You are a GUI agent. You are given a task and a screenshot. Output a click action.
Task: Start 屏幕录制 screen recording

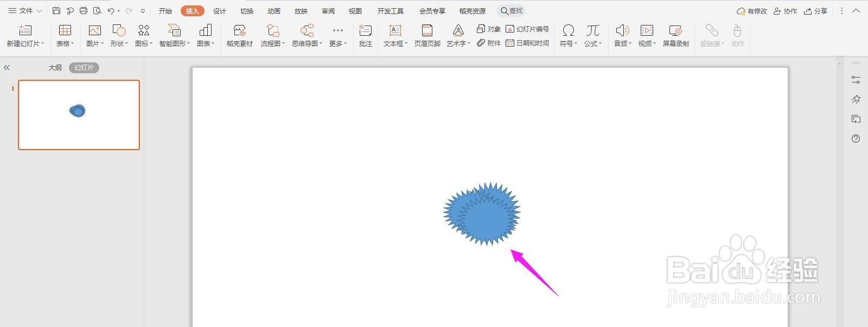(x=676, y=36)
